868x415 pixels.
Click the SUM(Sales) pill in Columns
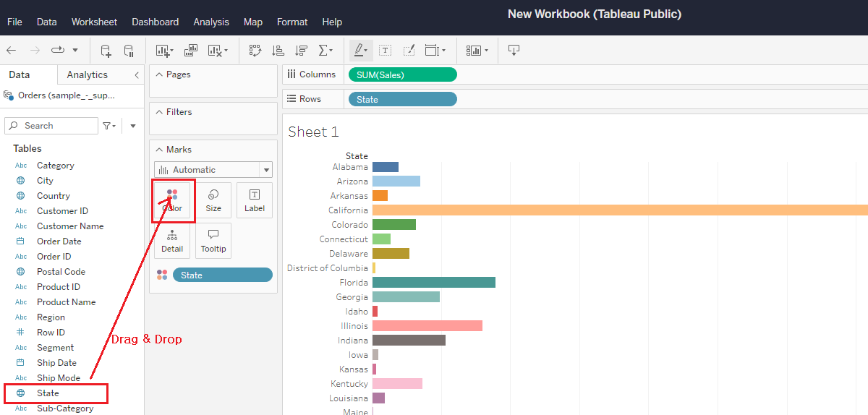(x=402, y=74)
